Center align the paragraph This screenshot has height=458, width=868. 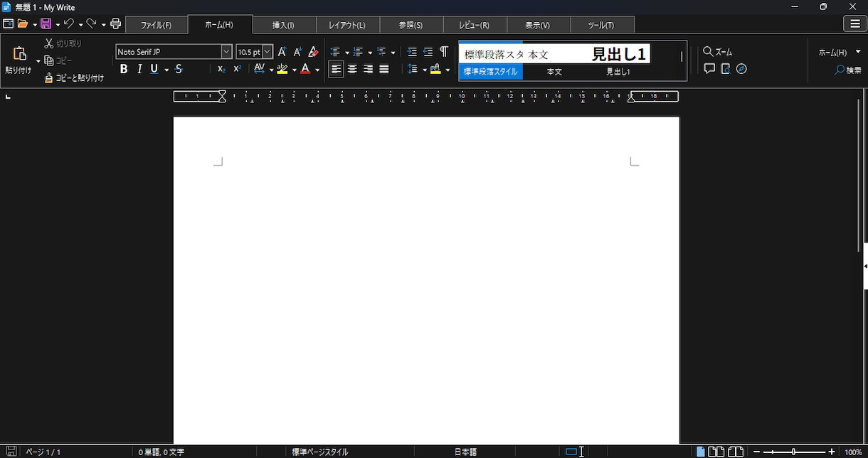pos(352,69)
